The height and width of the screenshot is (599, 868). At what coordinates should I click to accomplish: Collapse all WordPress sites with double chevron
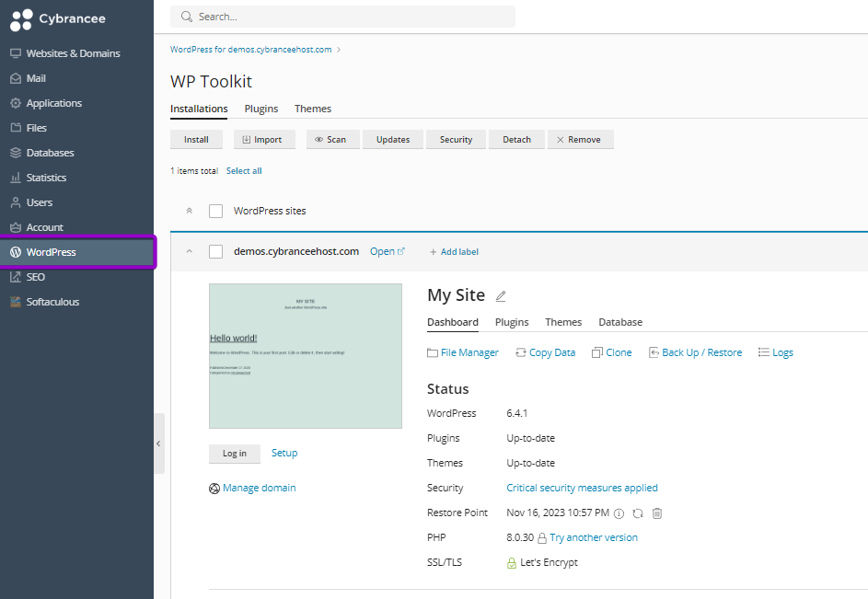click(190, 211)
